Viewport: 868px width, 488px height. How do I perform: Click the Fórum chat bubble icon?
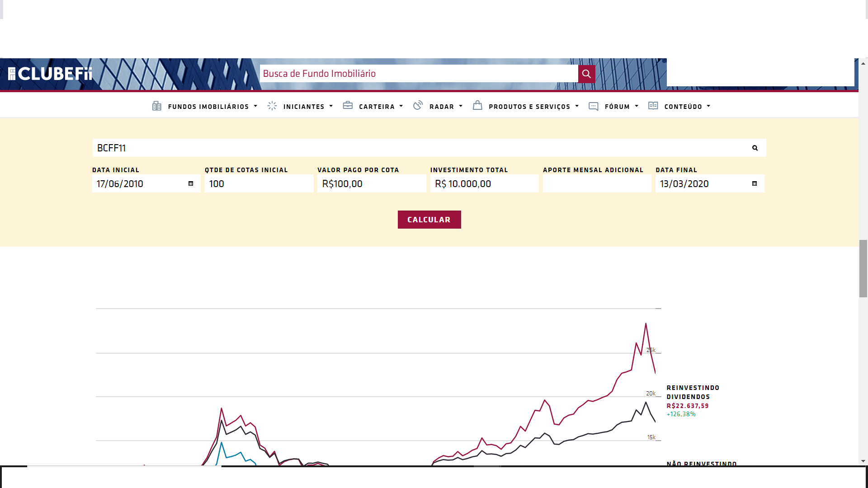[x=594, y=106]
